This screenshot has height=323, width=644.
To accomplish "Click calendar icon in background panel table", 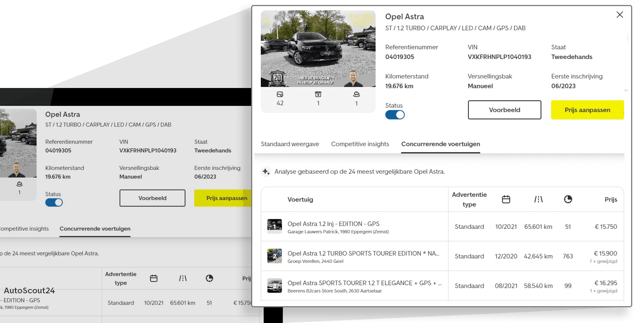I will (154, 278).
